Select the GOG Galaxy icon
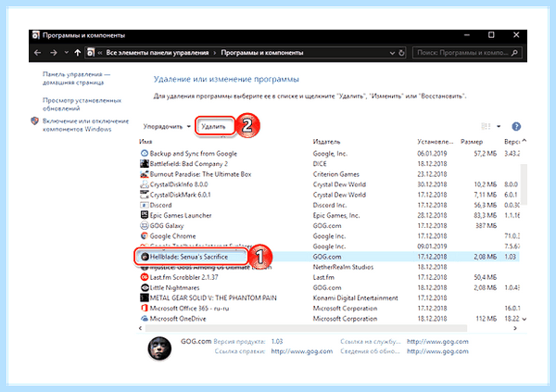This screenshot has height=392, width=556. [x=145, y=225]
